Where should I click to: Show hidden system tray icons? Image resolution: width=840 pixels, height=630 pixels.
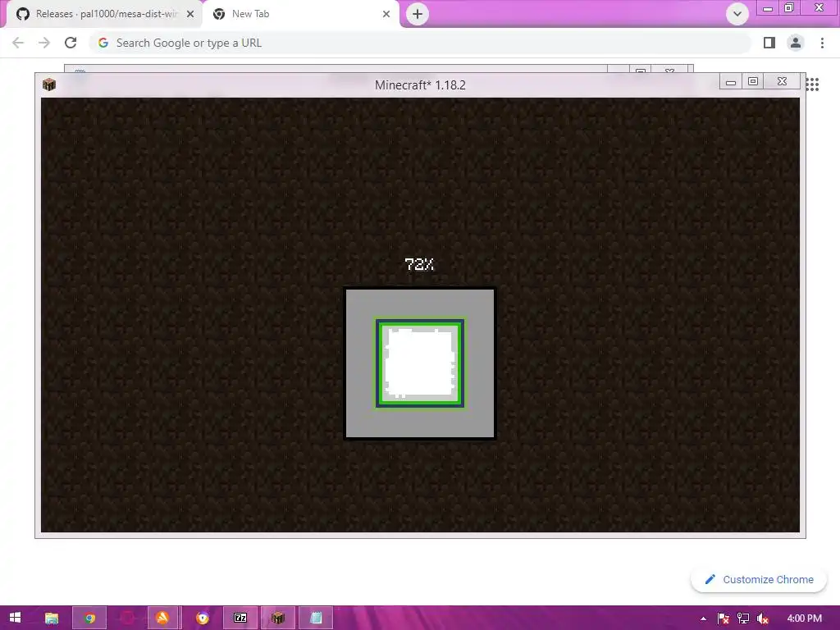(703, 619)
